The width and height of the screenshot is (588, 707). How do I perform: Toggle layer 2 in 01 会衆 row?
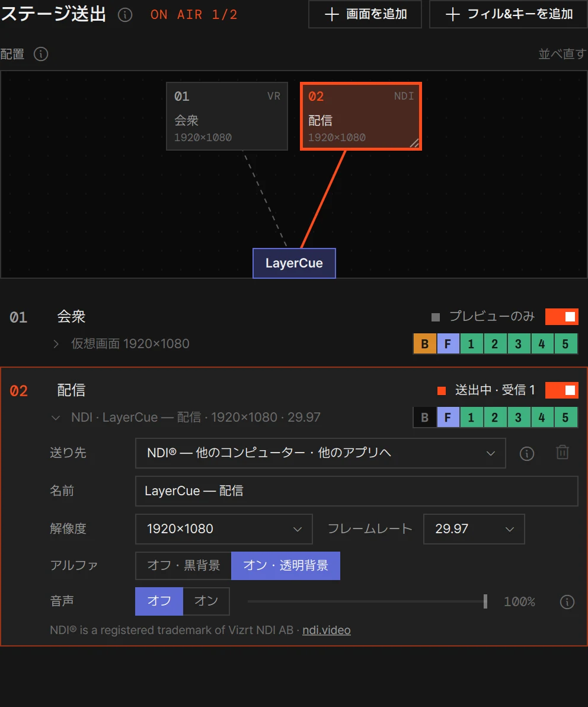495,344
